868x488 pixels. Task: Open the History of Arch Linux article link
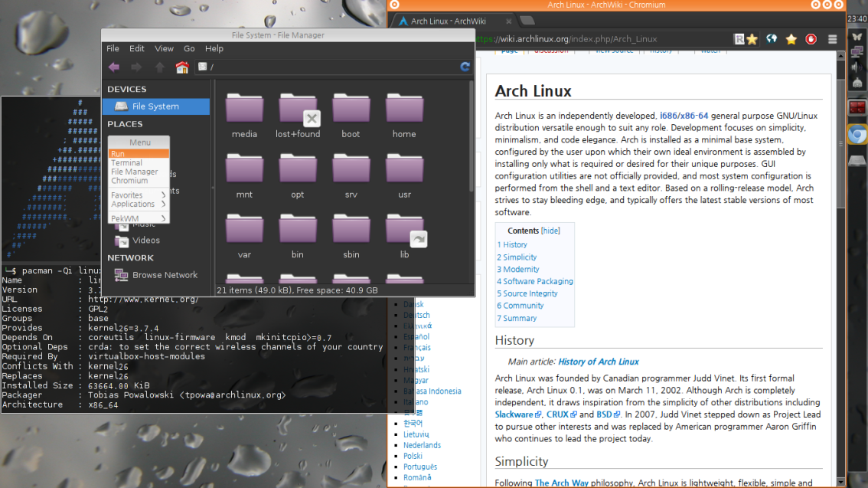coord(598,362)
